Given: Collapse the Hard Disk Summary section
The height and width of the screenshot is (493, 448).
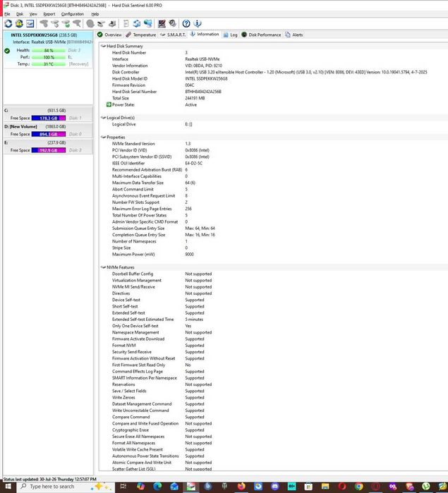Looking at the screenshot, I should [x=103, y=47].
